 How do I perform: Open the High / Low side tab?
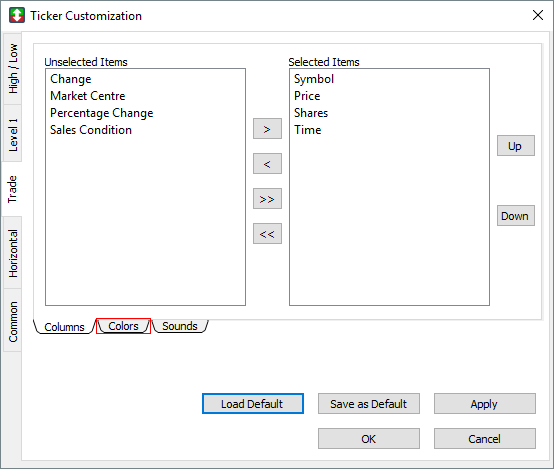pyautogui.click(x=13, y=69)
